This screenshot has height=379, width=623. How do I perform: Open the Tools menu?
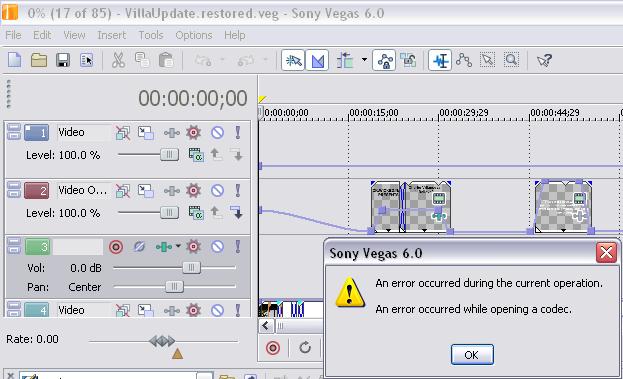pyautogui.click(x=151, y=35)
